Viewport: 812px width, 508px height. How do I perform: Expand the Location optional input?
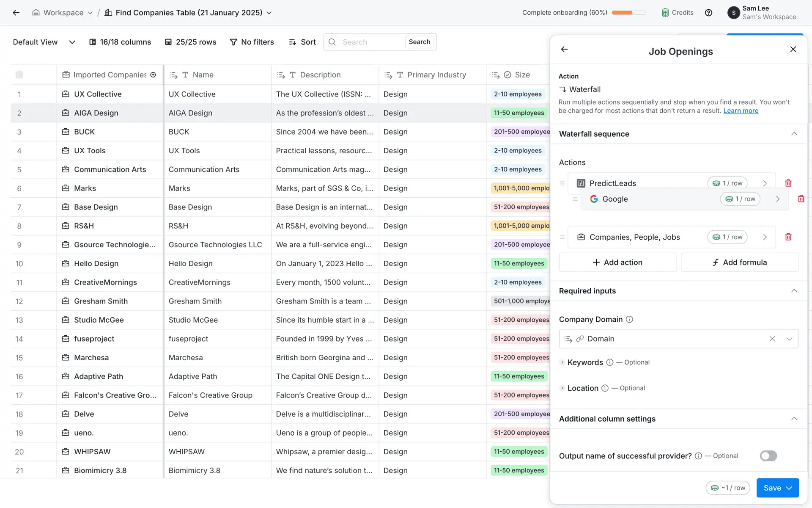coord(562,388)
